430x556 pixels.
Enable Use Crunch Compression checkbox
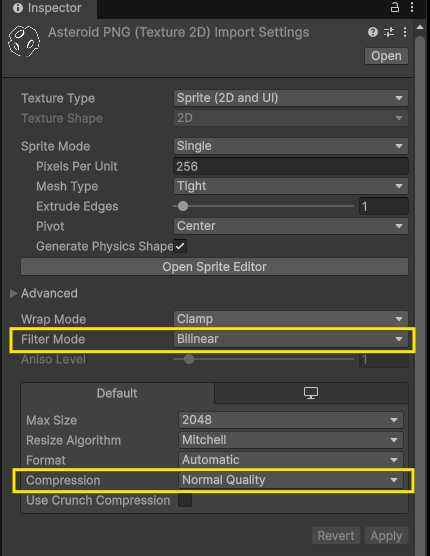pos(185,500)
